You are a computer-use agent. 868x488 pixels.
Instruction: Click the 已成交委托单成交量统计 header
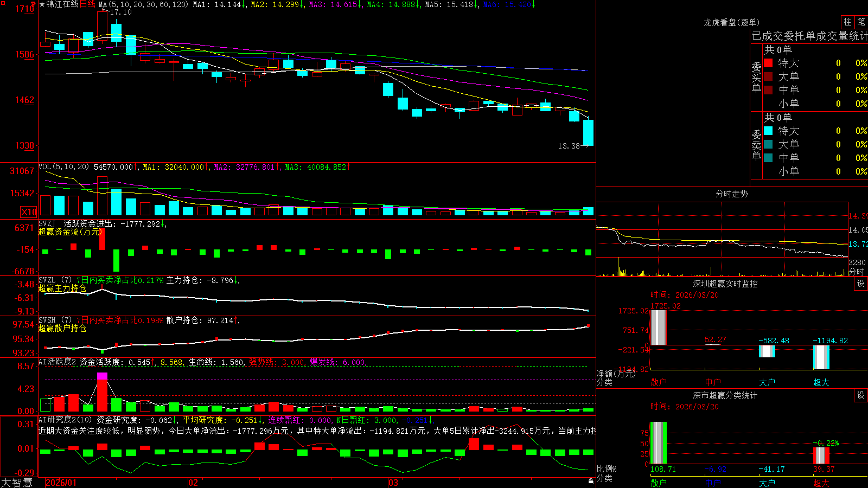(809, 36)
